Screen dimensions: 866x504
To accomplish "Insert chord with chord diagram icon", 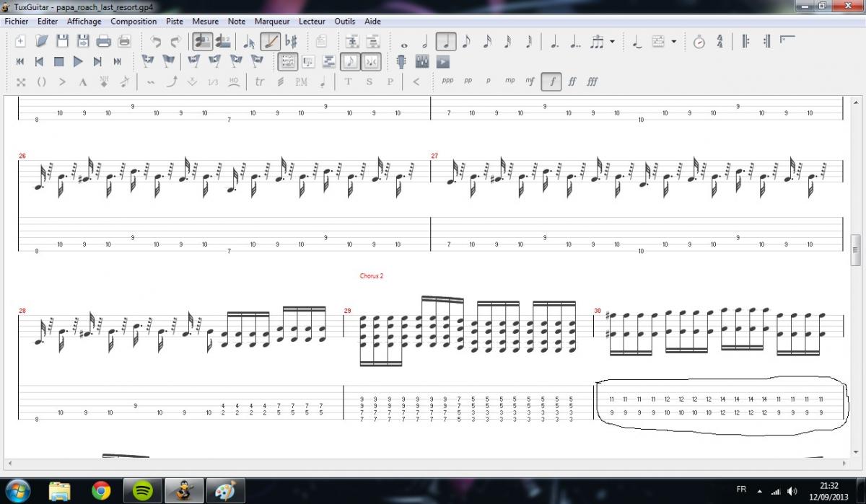I will pos(657,41).
